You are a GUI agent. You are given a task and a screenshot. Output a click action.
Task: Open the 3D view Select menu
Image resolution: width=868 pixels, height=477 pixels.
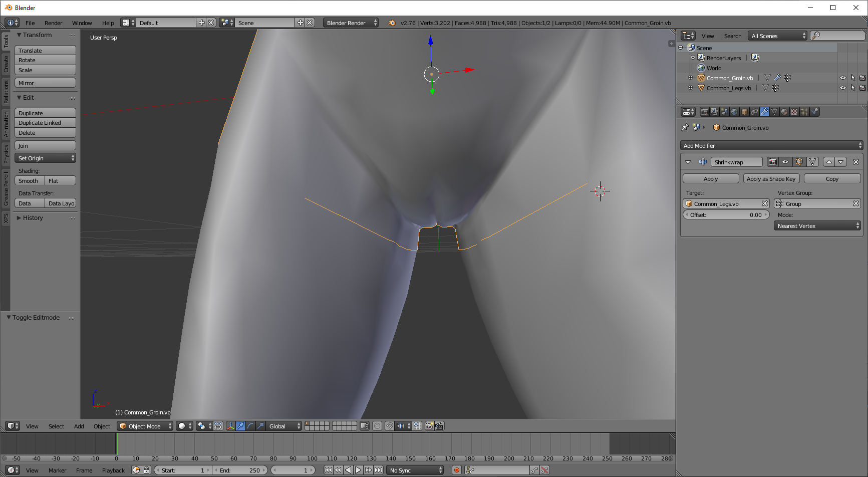pos(56,426)
